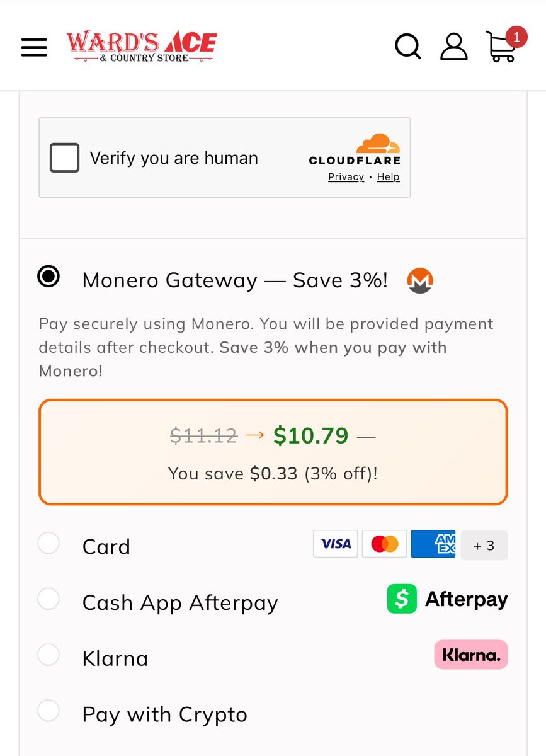Click the American Express logo

coord(433,544)
